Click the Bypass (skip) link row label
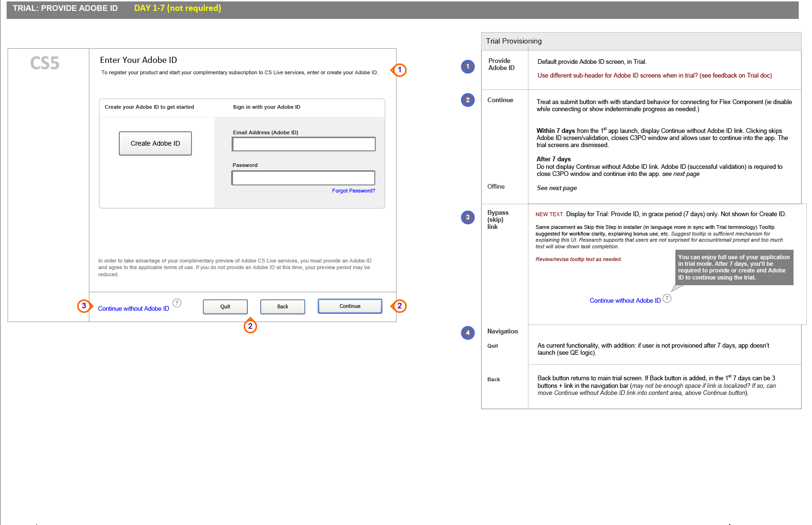This screenshot has height=525, width=812. pyautogui.click(x=498, y=219)
